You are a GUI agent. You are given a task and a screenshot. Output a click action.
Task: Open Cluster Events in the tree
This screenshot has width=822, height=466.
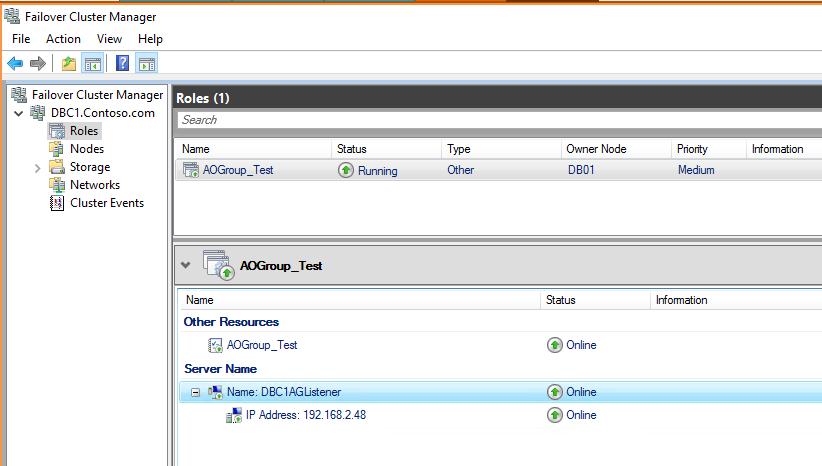tap(106, 203)
